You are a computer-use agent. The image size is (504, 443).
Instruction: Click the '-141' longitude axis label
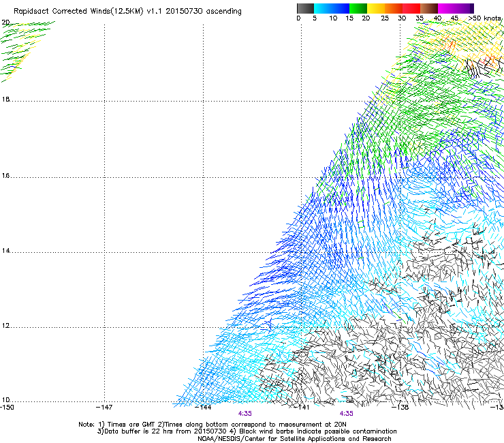point(302,408)
